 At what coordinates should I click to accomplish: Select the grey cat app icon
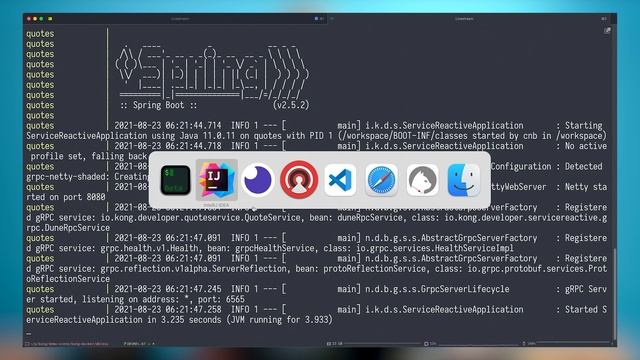click(x=422, y=180)
